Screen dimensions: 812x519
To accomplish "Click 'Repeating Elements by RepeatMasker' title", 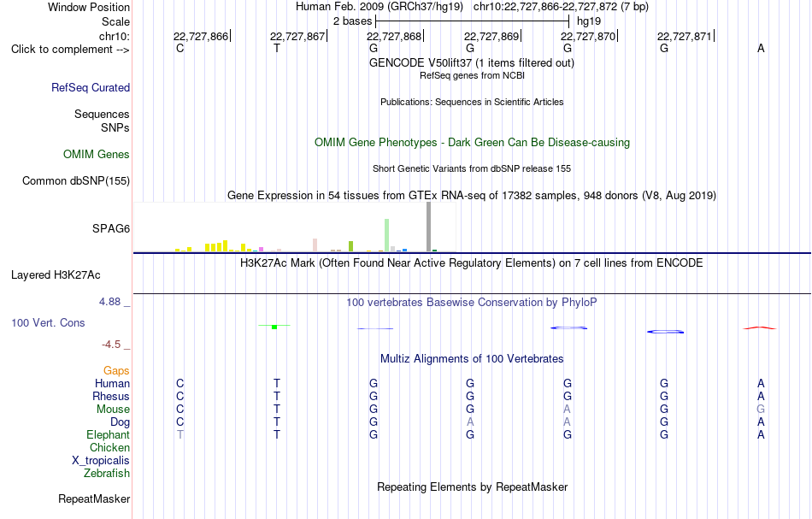I will 473,487.
